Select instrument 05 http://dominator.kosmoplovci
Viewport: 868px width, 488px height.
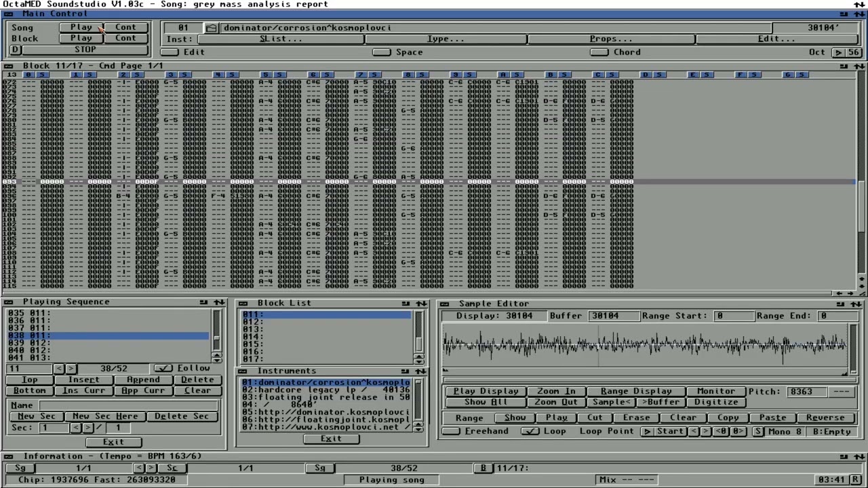(326, 413)
